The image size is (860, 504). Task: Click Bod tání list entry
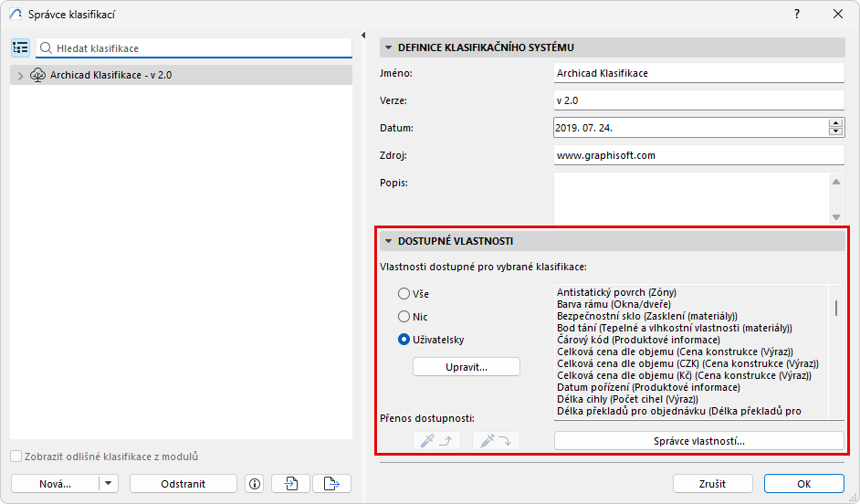click(675, 328)
